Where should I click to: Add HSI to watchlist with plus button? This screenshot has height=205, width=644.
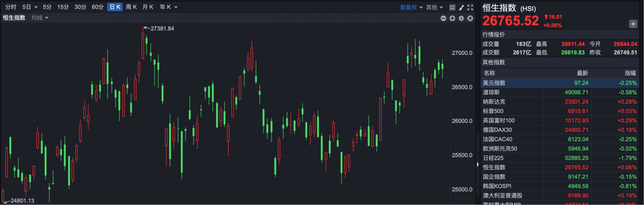pos(633,24)
